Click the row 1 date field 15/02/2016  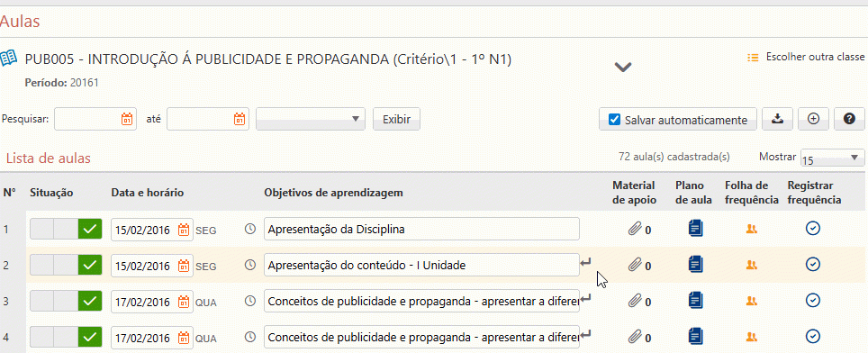[x=152, y=230]
